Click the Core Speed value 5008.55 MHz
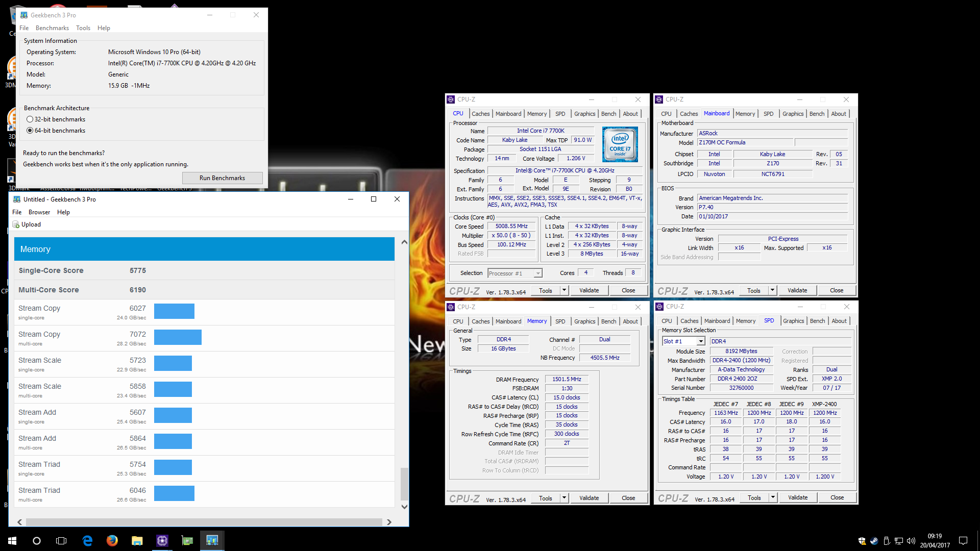The image size is (980, 551). (x=511, y=227)
